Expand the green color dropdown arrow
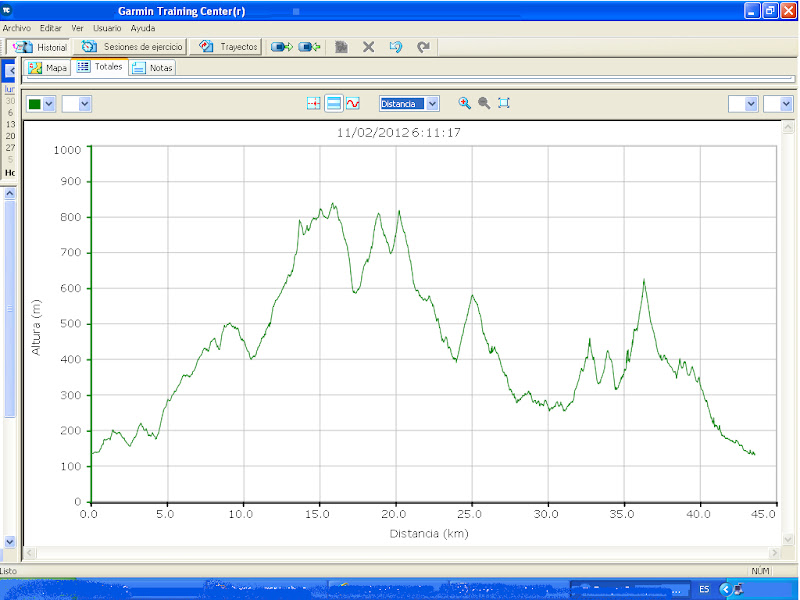Screen dimensions: 800x600 pyautogui.click(x=48, y=104)
